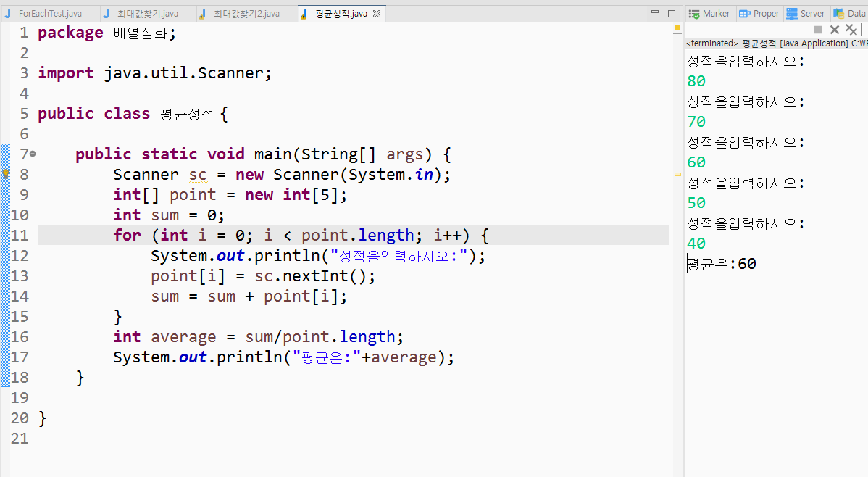Click the Servers view icon
Viewport: 868px width, 477px height.
click(x=792, y=14)
